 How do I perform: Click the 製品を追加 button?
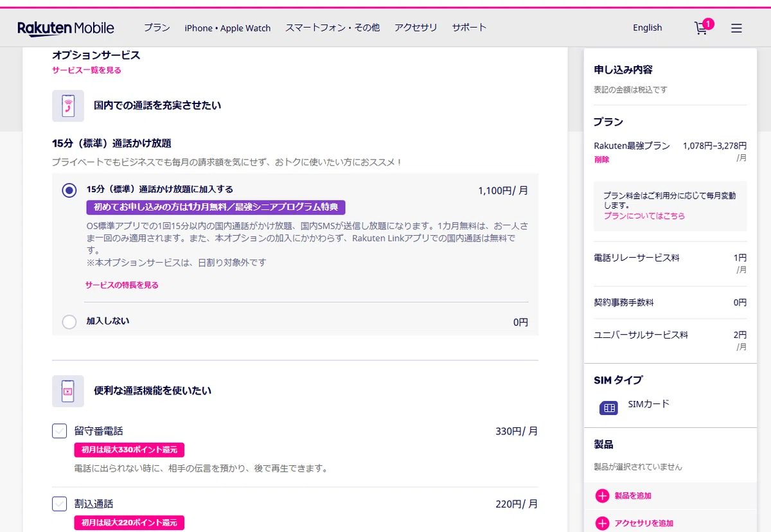pos(633,496)
